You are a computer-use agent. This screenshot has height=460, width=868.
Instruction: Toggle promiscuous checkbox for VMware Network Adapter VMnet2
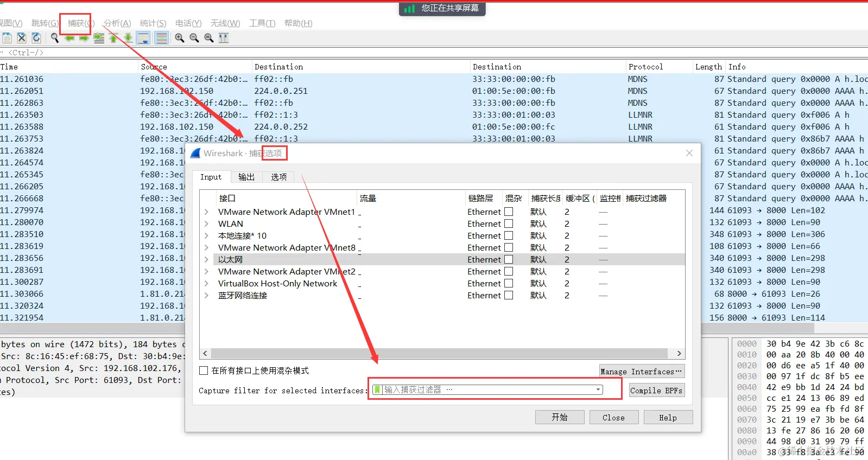pos(509,271)
